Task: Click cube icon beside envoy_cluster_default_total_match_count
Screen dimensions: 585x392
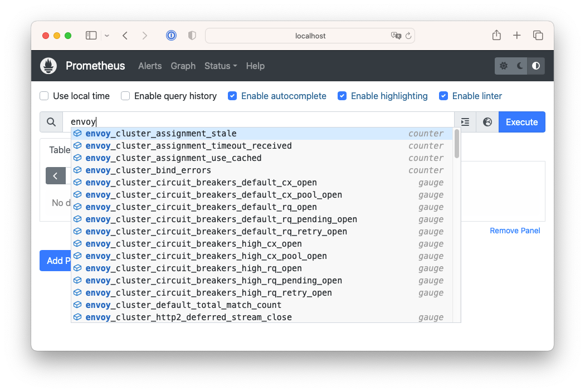Action: 77,305
